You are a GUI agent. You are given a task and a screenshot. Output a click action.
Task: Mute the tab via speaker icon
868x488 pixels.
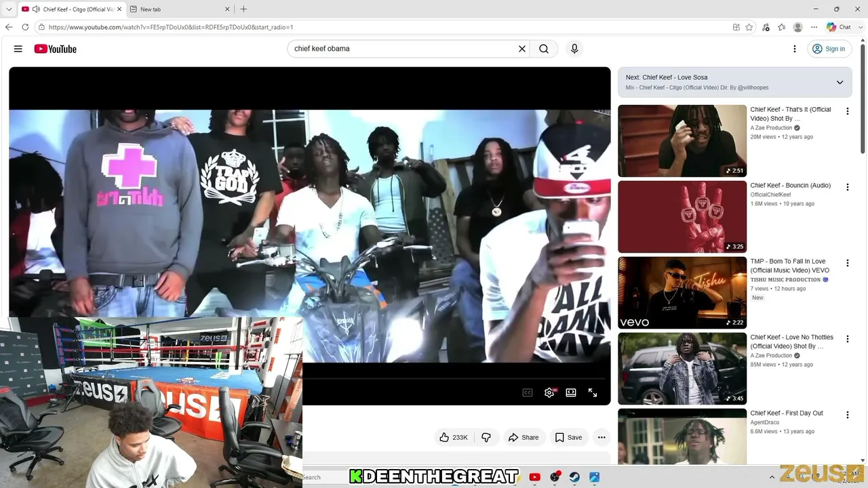pos(36,9)
